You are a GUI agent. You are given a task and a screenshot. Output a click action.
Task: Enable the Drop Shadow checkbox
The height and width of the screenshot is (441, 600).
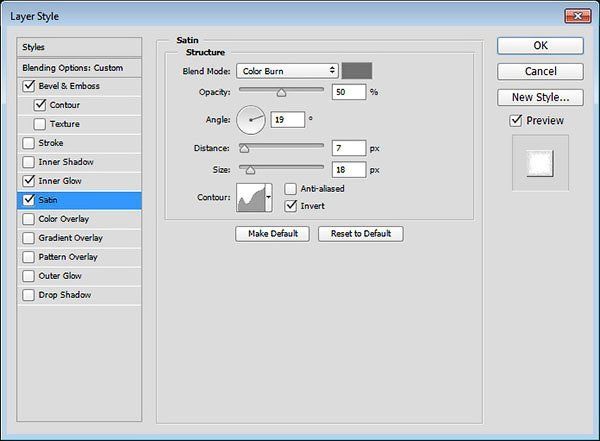[29, 295]
